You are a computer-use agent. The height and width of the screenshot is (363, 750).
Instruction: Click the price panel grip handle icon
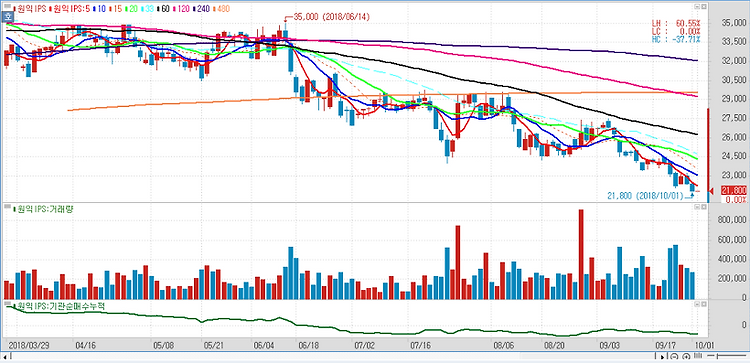8,6
